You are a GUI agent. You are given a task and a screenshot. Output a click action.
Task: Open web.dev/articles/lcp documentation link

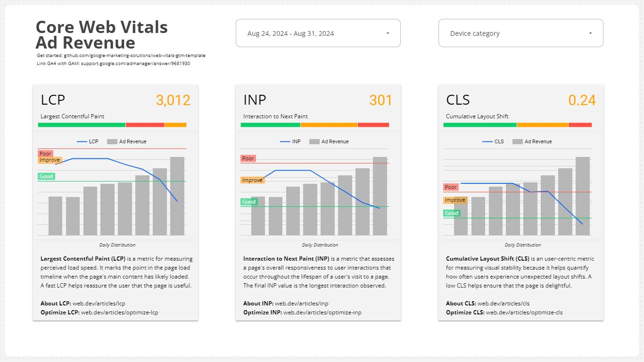point(99,304)
